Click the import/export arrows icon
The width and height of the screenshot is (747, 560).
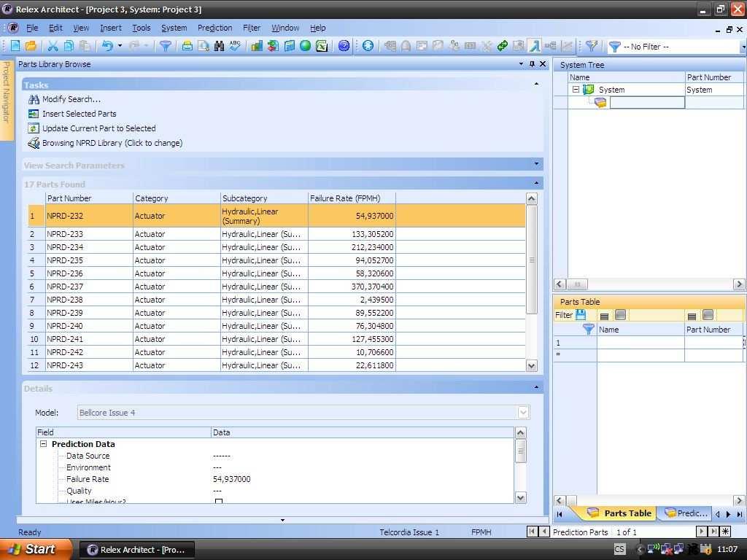coord(273,46)
